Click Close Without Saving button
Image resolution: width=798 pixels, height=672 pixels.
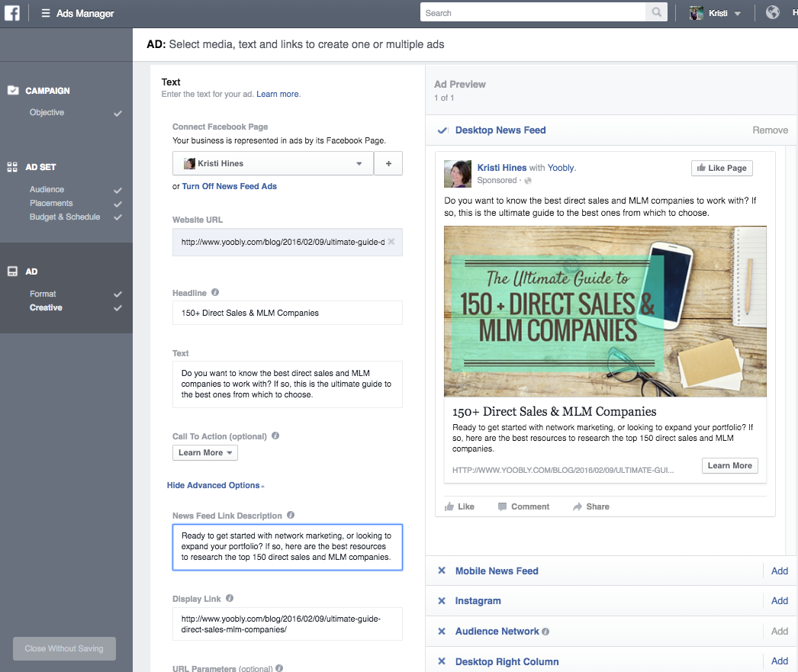(x=64, y=648)
